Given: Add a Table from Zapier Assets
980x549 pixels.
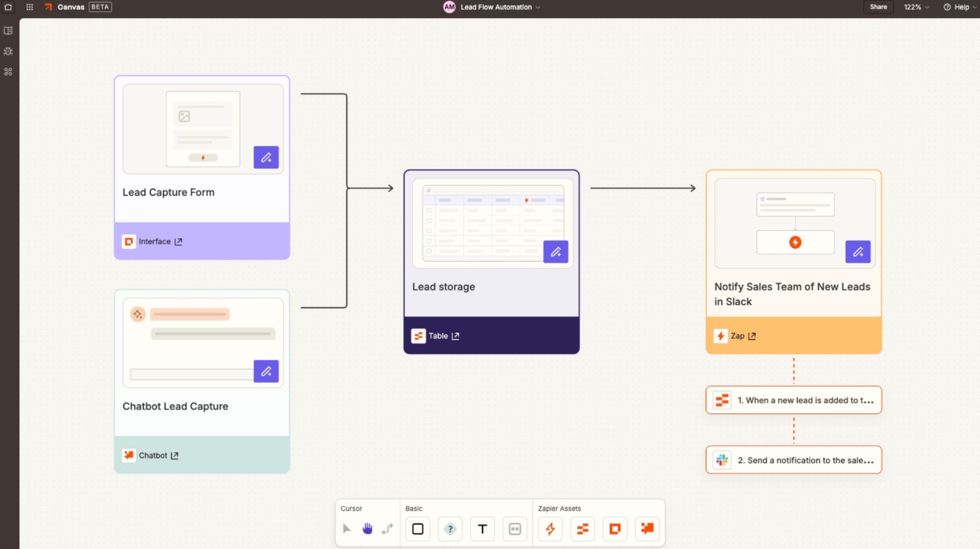Looking at the screenshot, I should pos(582,528).
